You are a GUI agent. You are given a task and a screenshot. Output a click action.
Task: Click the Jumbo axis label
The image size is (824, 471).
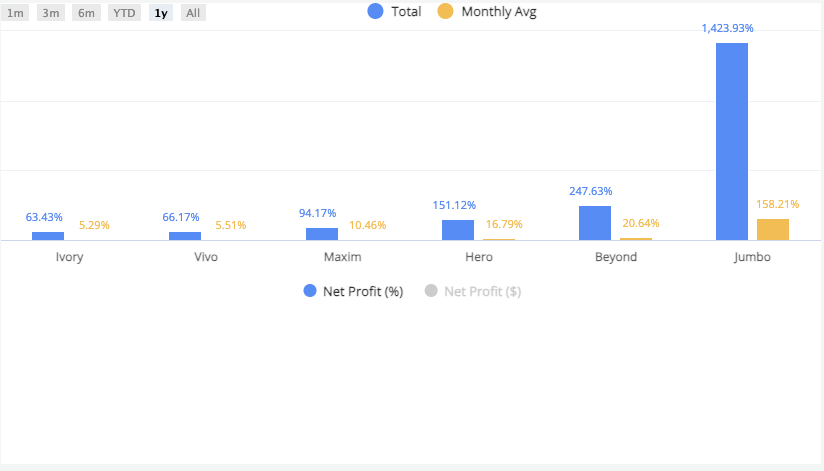752,257
